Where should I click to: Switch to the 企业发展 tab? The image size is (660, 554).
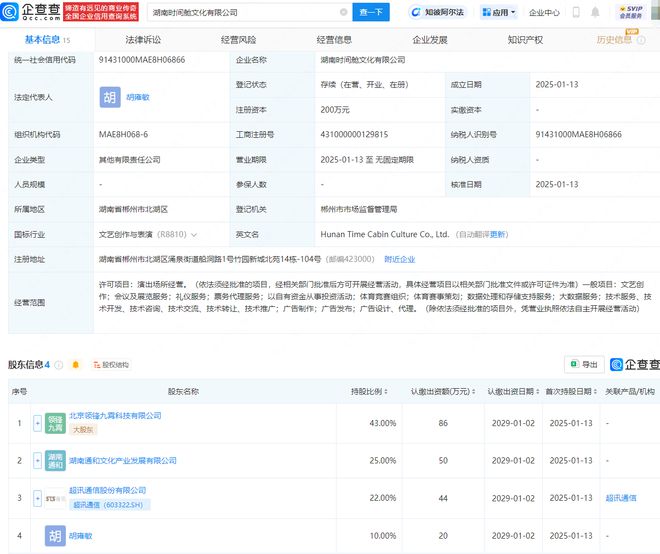coord(430,40)
